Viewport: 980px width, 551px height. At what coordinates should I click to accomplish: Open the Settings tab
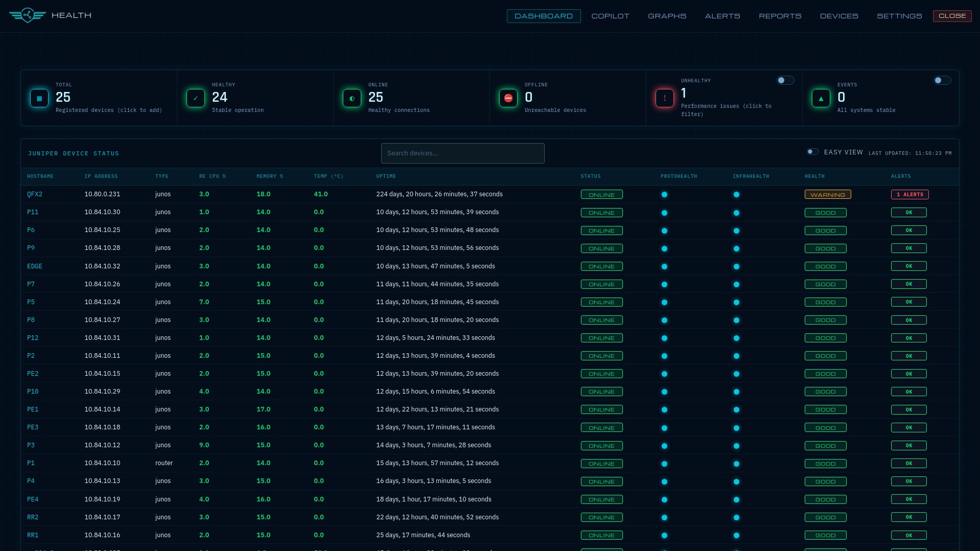899,16
